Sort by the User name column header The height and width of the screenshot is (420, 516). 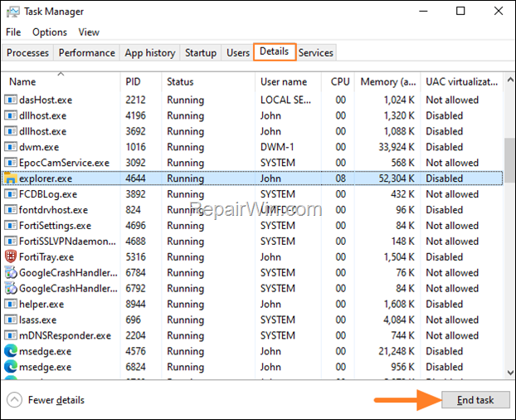tap(288, 81)
